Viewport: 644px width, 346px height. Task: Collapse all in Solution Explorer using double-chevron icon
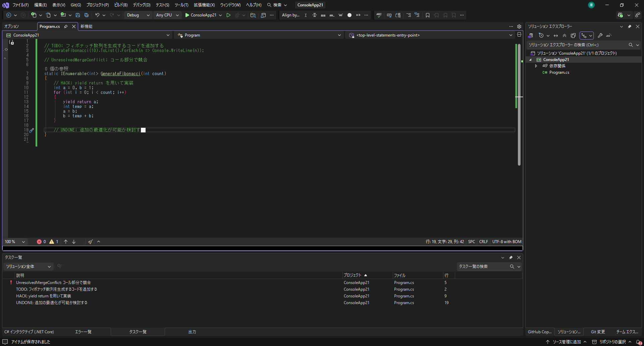click(x=565, y=36)
